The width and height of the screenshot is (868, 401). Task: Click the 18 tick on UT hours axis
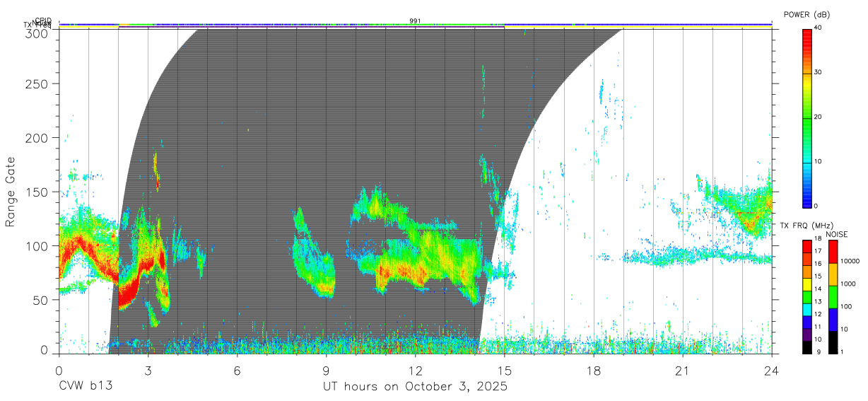593,370
